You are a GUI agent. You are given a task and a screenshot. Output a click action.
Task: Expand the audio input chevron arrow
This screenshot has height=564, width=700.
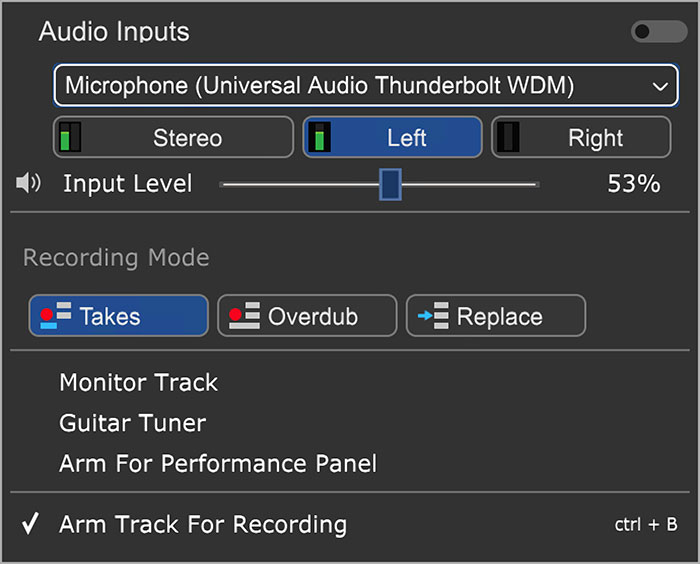point(660,86)
